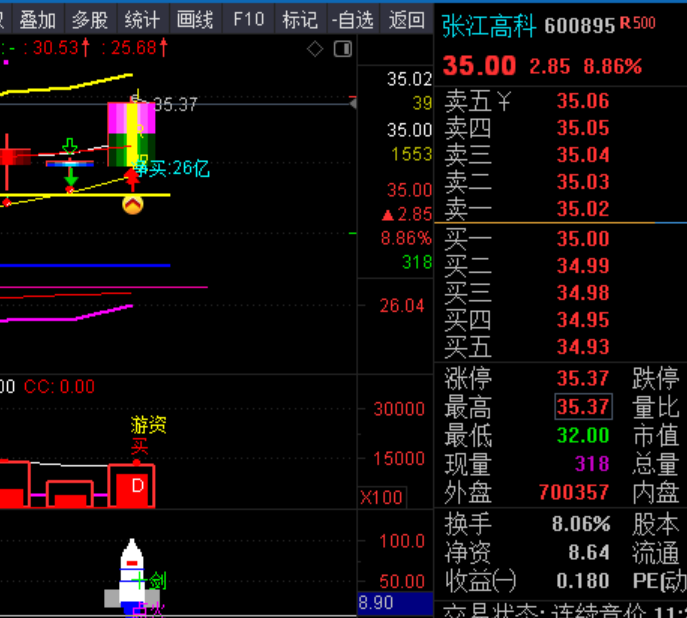This screenshot has width=687, height=618.
Task: Click the 换手 value 8.06%
Action: click(581, 524)
